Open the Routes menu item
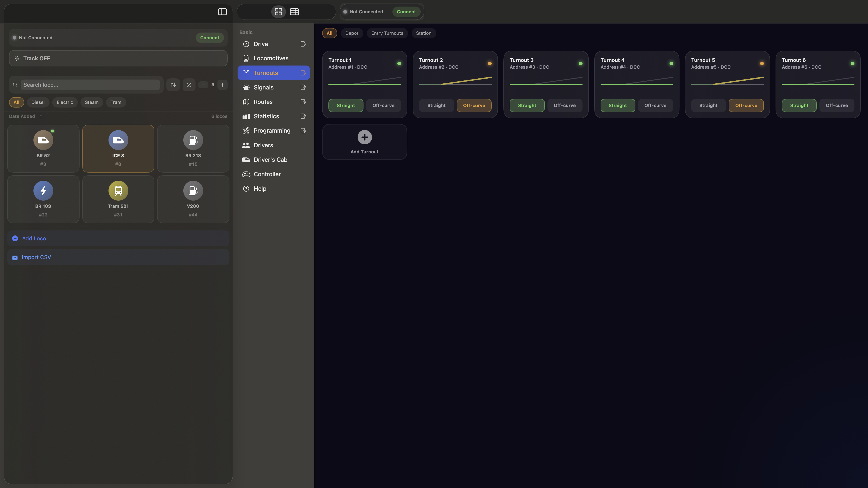The width and height of the screenshot is (868, 488). pyautogui.click(x=263, y=102)
